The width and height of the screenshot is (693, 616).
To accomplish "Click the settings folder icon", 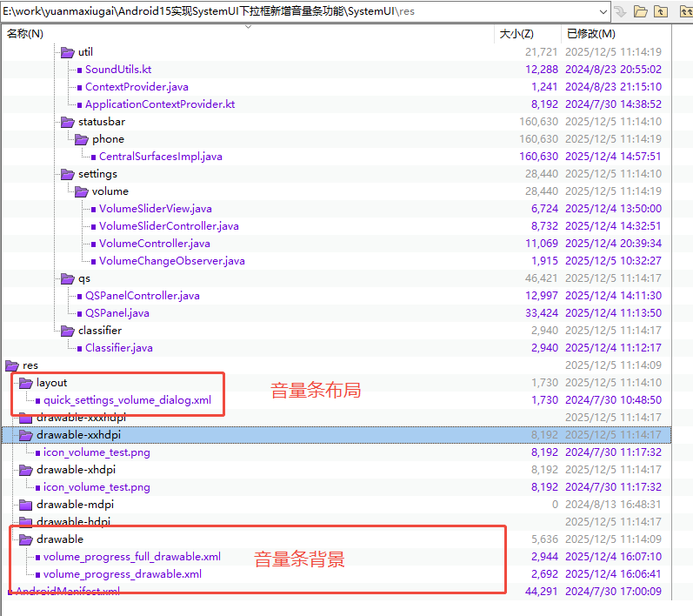I will pyautogui.click(x=68, y=174).
